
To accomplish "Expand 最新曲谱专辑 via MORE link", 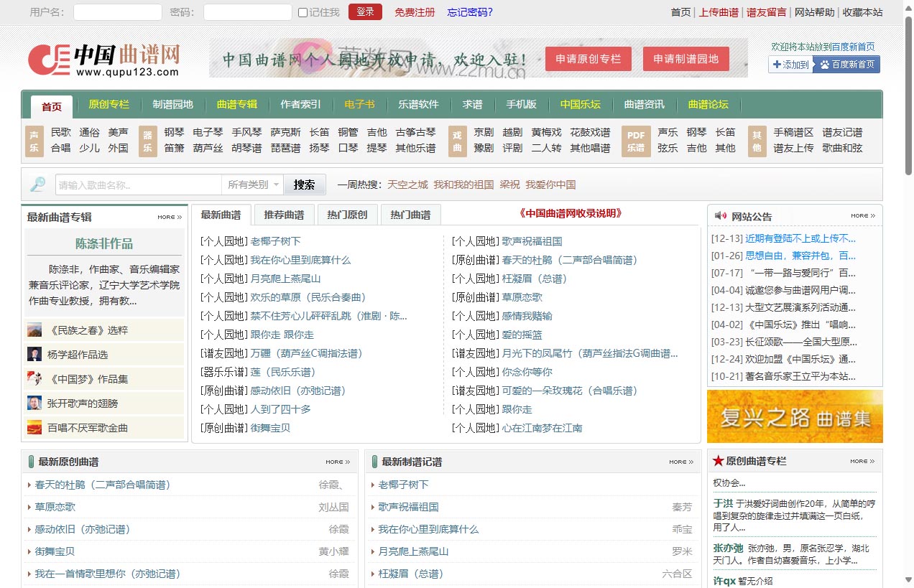I will click(x=169, y=216).
